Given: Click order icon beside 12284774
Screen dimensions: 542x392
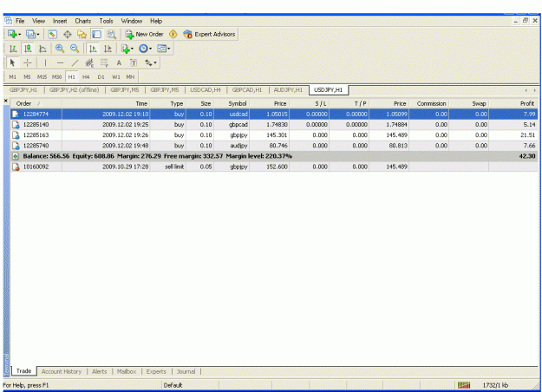Looking at the screenshot, I should (16, 114).
